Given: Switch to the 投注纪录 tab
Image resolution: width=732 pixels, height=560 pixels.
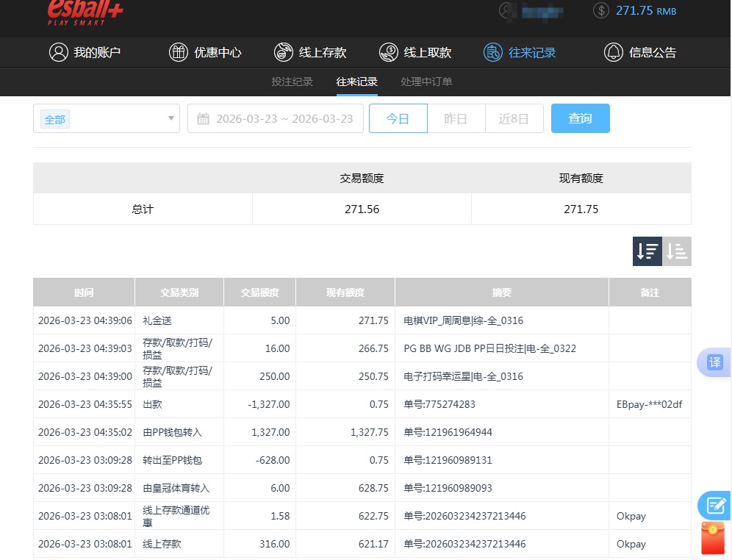Looking at the screenshot, I should pos(292,82).
